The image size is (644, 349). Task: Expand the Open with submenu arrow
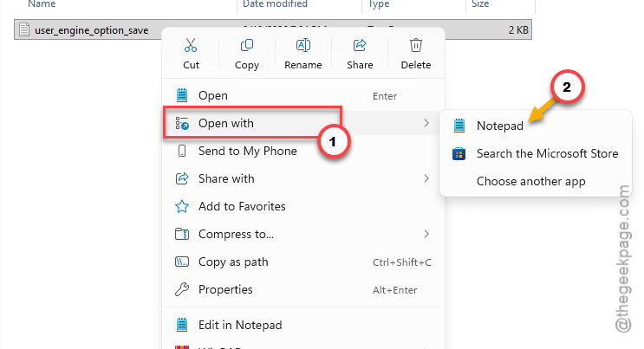(426, 123)
